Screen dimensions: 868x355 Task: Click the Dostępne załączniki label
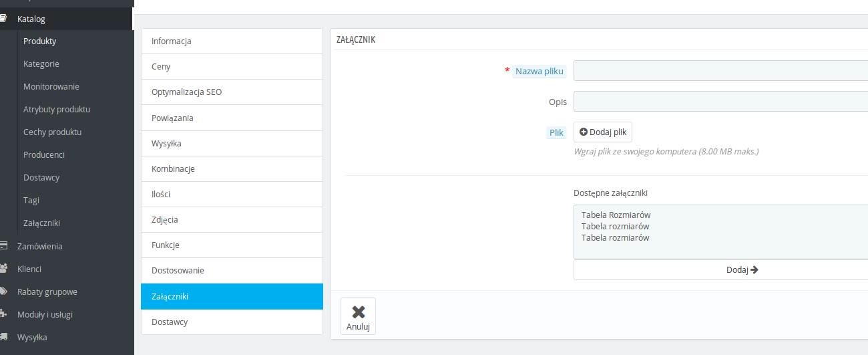pos(610,193)
